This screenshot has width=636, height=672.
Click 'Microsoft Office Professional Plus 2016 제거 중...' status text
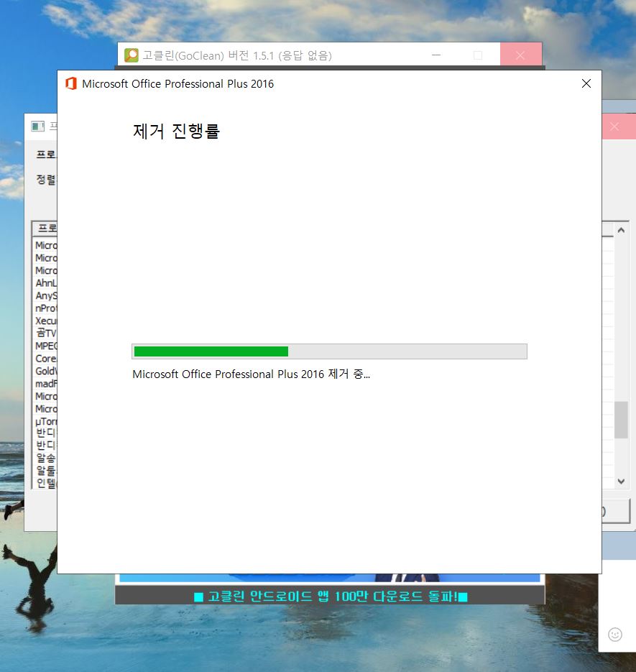click(x=251, y=374)
